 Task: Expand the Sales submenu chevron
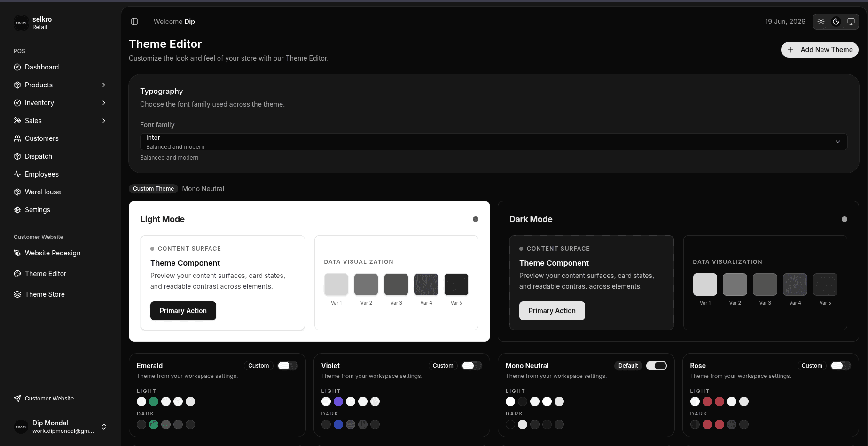(104, 121)
